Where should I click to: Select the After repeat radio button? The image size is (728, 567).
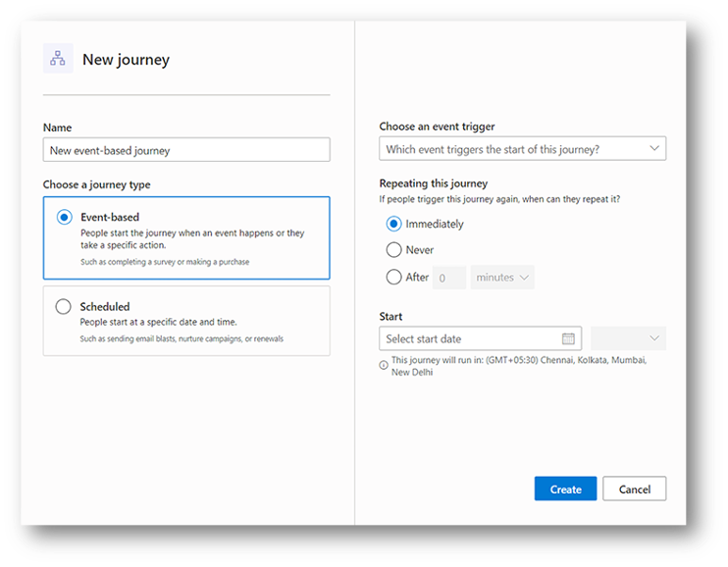coord(394,278)
